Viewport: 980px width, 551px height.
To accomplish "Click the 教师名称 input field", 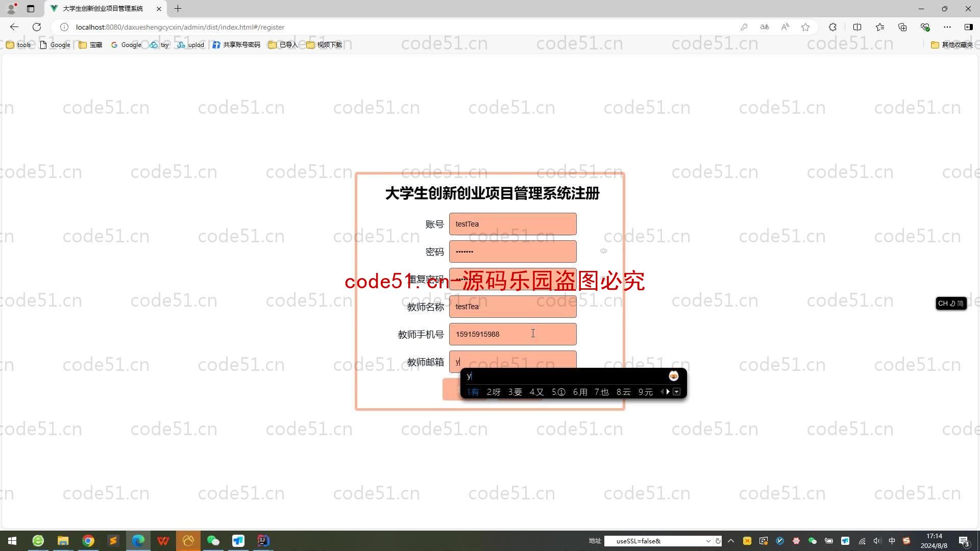I will (x=512, y=307).
